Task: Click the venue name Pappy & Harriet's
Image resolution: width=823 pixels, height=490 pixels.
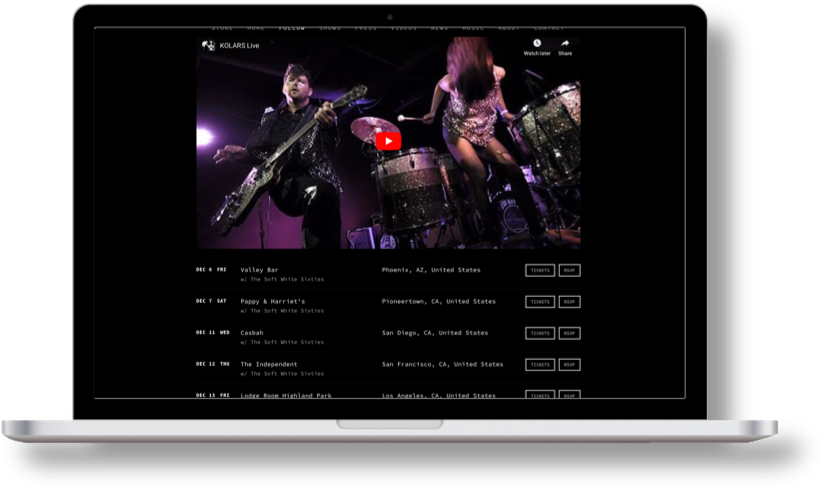Action: 272,301
